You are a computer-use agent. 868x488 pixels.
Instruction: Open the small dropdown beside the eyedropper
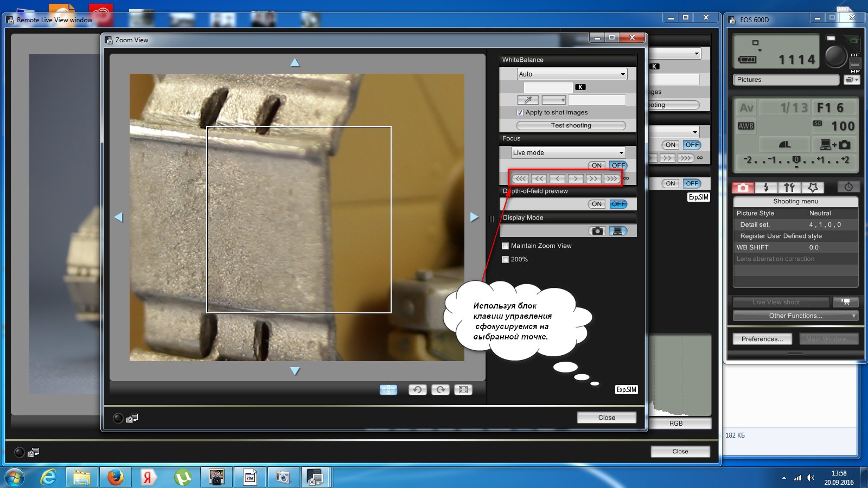point(554,100)
